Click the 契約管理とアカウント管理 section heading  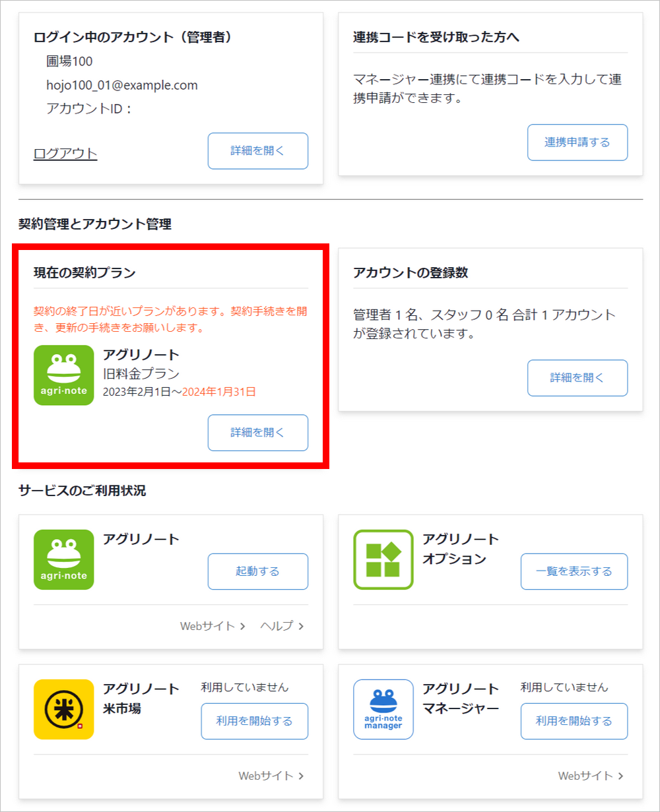95,224
